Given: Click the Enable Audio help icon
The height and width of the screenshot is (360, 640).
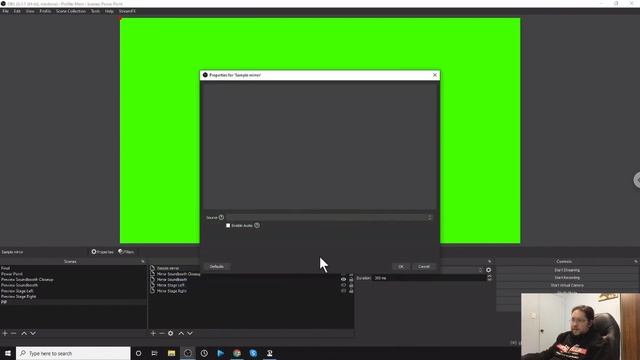Looking at the screenshot, I should click(x=257, y=225).
